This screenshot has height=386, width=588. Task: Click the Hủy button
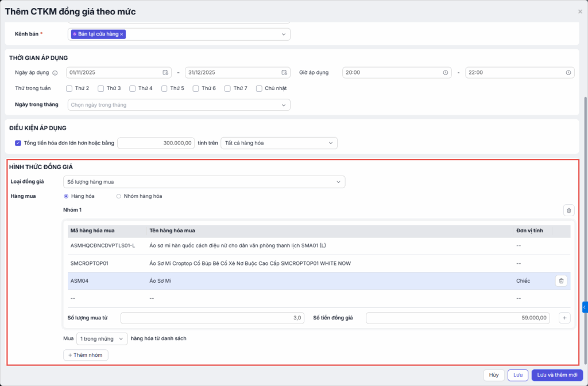click(493, 375)
